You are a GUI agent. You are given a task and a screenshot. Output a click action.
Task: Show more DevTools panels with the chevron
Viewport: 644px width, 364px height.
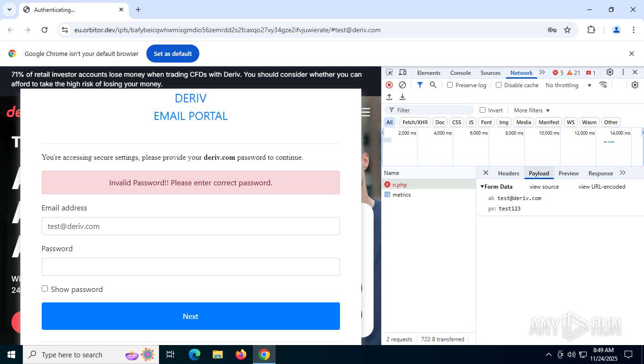[542, 73]
